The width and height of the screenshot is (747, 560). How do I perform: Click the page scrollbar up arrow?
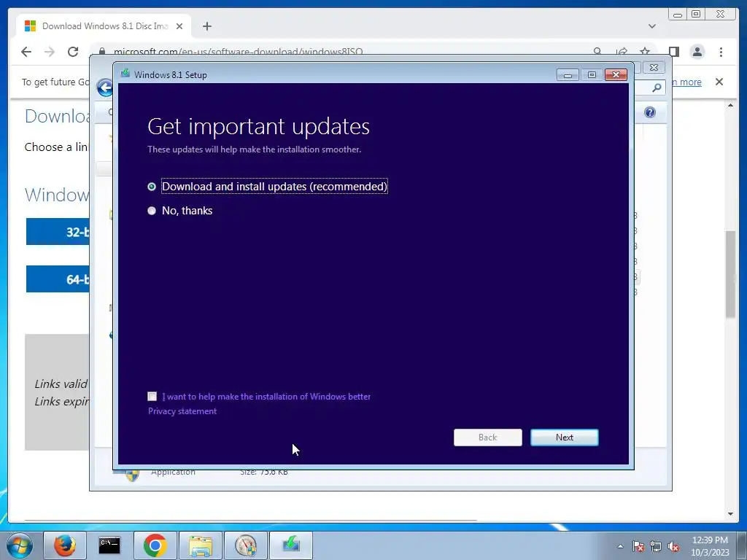pos(730,105)
